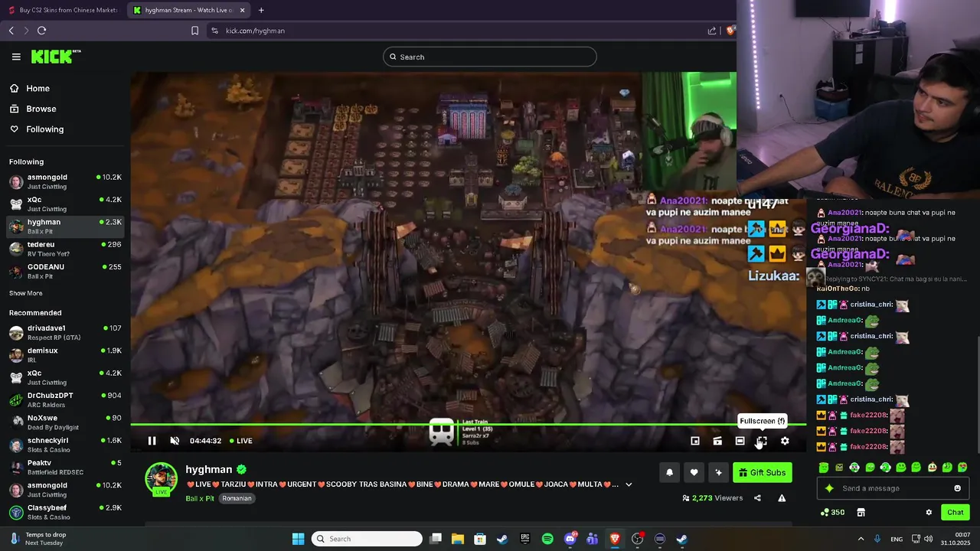Click the Send a message field
Image resolution: width=980 pixels, height=551 pixels.
(x=892, y=488)
